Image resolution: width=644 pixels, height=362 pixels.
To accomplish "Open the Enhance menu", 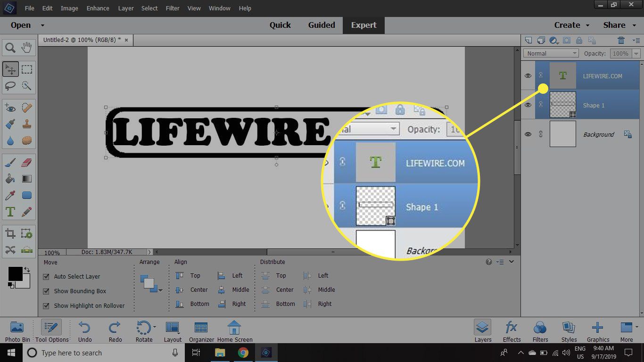I will pyautogui.click(x=98, y=8).
